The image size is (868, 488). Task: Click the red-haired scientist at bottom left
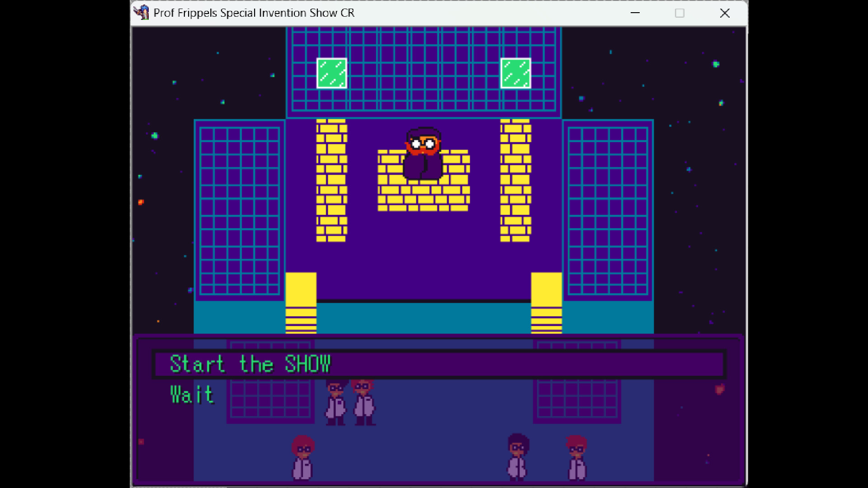[302, 457]
